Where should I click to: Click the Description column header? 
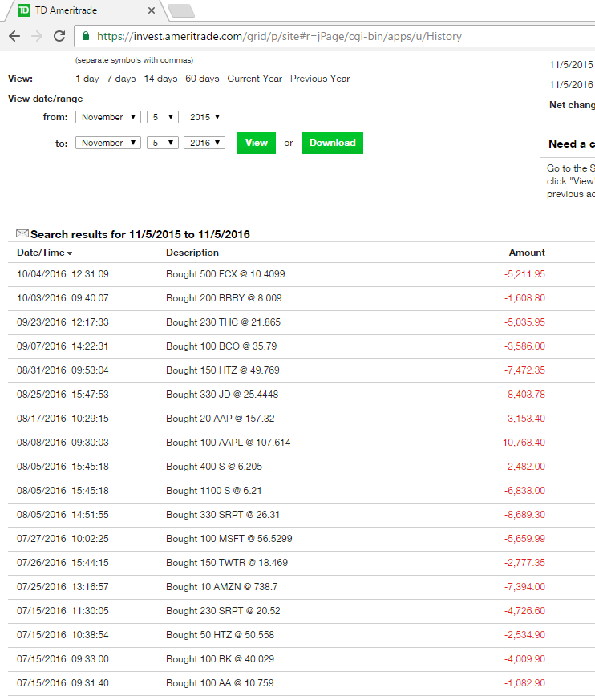click(192, 253)
